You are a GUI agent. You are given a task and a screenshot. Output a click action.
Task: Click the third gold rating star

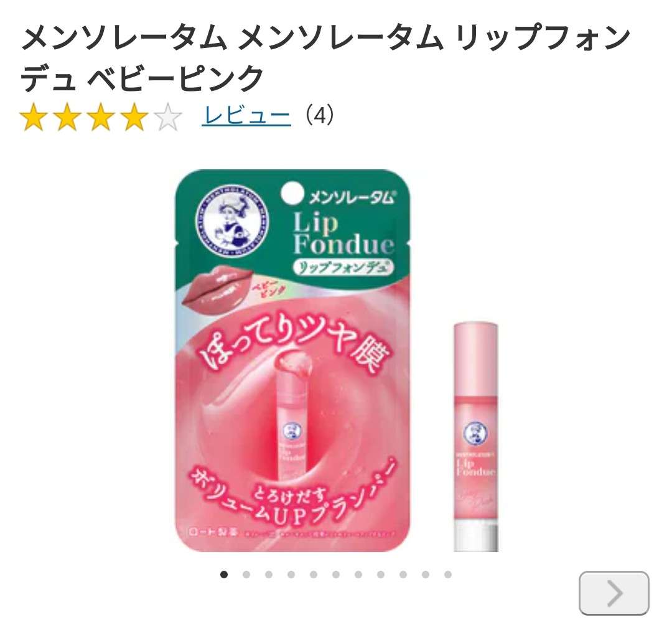coord(101,116)
